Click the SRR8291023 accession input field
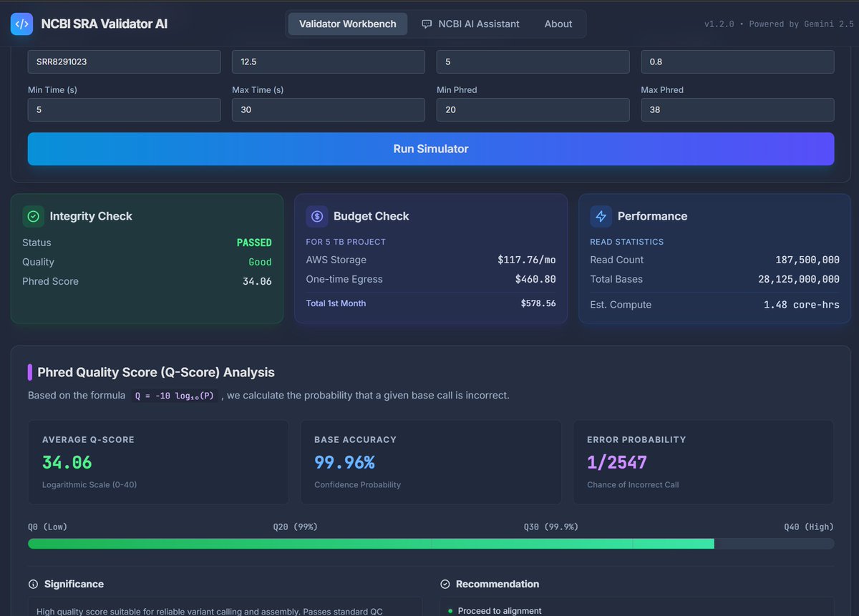Viewport: 859px width, 616px height. click(125, 62)
